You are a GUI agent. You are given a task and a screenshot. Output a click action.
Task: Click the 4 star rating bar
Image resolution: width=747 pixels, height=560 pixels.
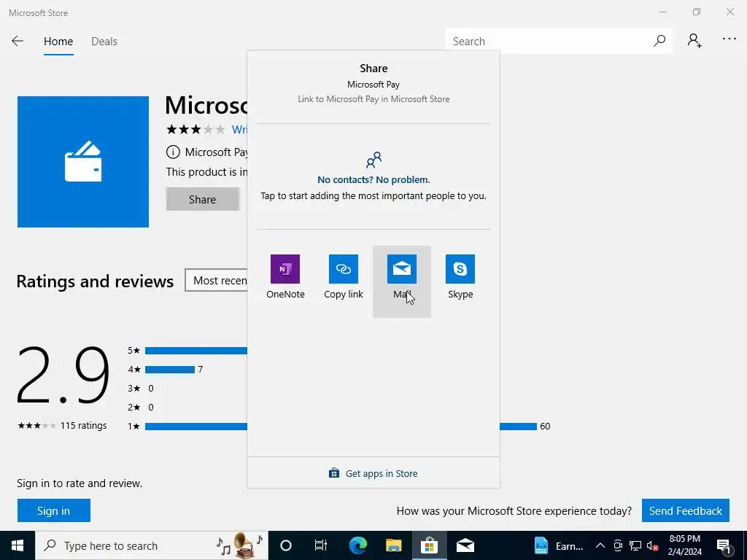(x=169, y=370)
